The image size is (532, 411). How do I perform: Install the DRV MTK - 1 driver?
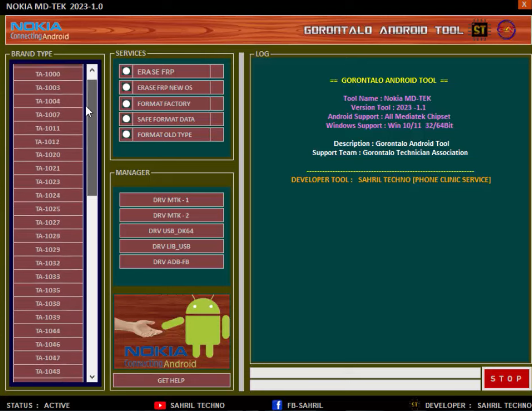172,200
